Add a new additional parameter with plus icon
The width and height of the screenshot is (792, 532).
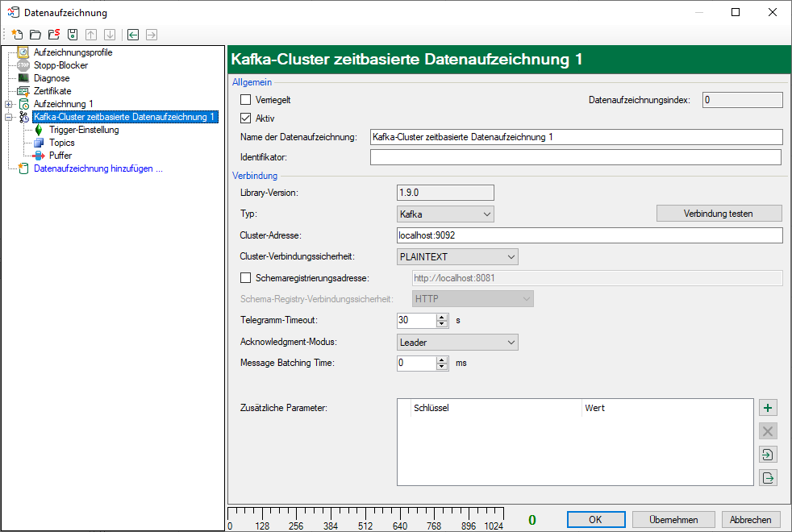pyautogui.click(x=769, y=408)
